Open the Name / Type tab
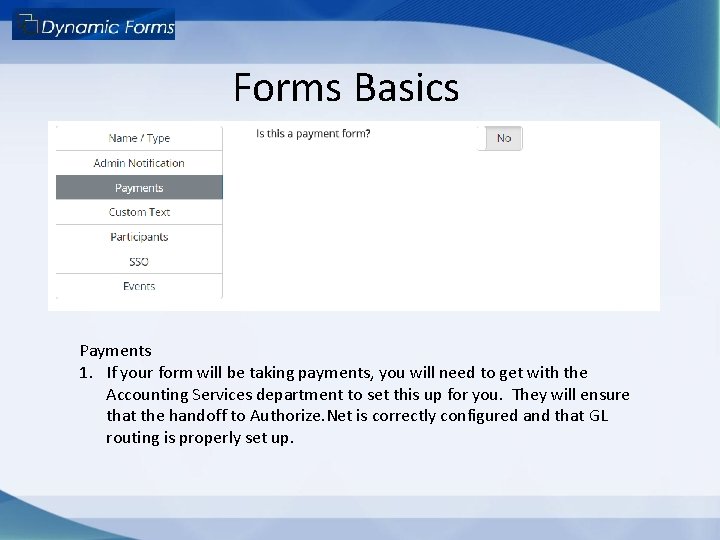This screenshot has width=720, height=540. coord(139,138)
